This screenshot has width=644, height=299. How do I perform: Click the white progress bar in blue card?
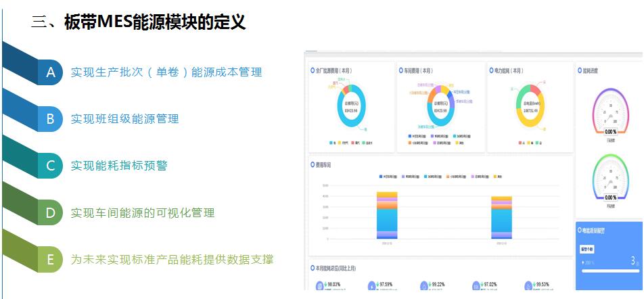[x=609, y=271]
